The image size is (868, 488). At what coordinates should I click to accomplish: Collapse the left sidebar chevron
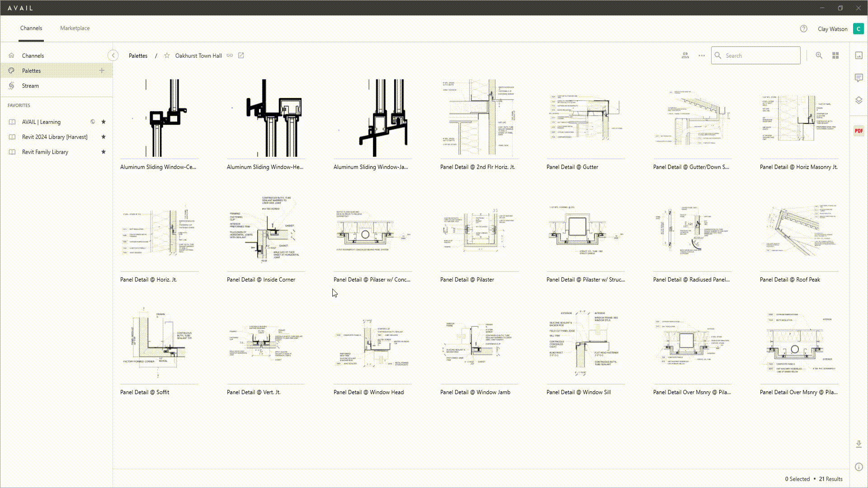click(113, 56)
